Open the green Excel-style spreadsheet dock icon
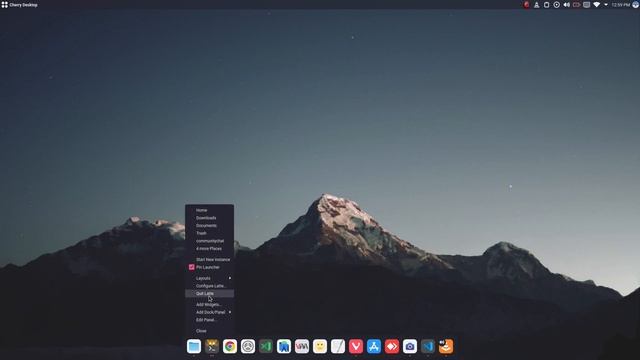640x360 pixels. 266,346
